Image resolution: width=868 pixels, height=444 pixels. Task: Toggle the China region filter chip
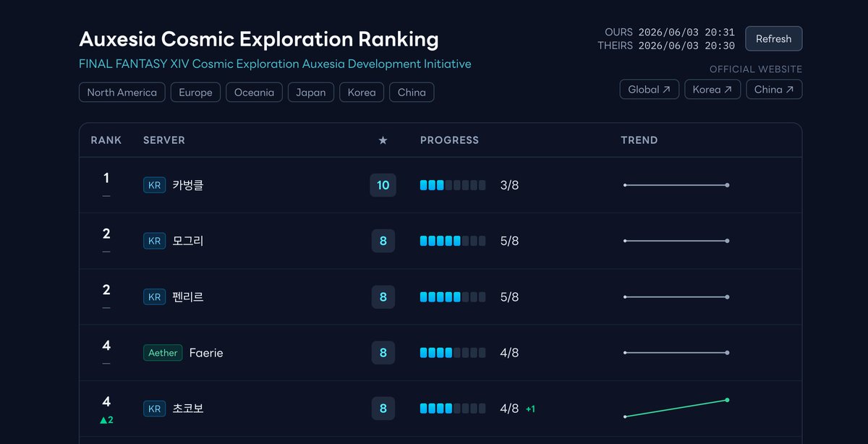[x=412, y=93]
